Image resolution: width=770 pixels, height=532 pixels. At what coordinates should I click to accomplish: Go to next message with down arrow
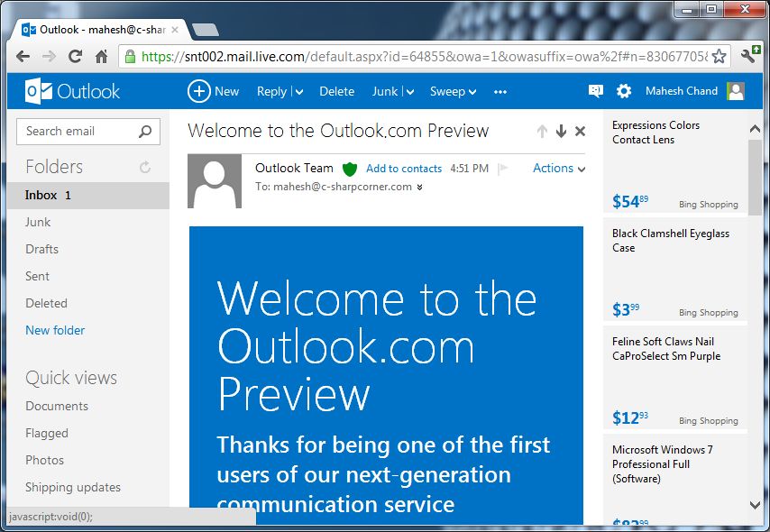tap(561, 131)
